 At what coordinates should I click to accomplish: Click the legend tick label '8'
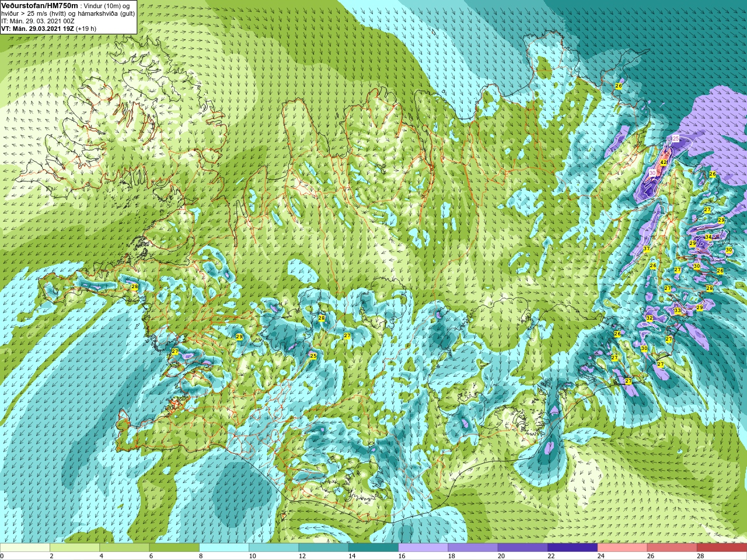click(x=201, y=556)
